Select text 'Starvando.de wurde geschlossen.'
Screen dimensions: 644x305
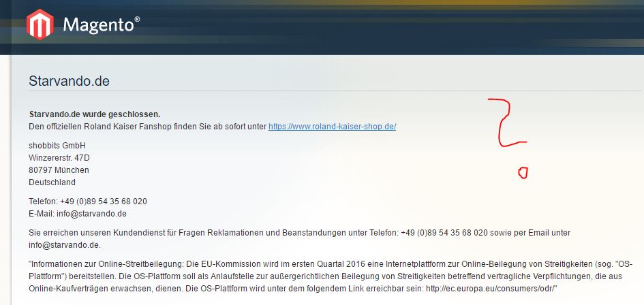pyautogui.click(x=95, y=114)
